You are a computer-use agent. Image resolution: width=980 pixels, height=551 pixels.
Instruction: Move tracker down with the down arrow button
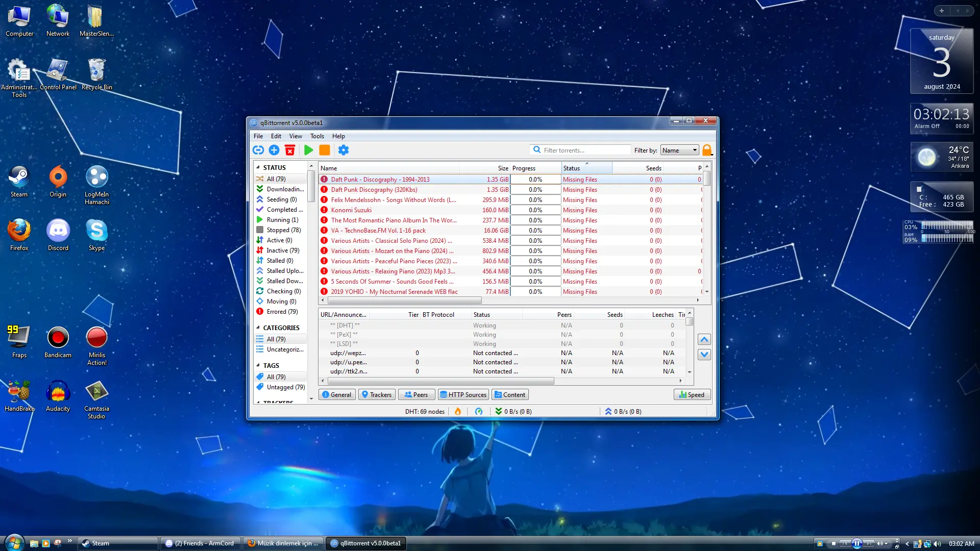pos(704,355)
